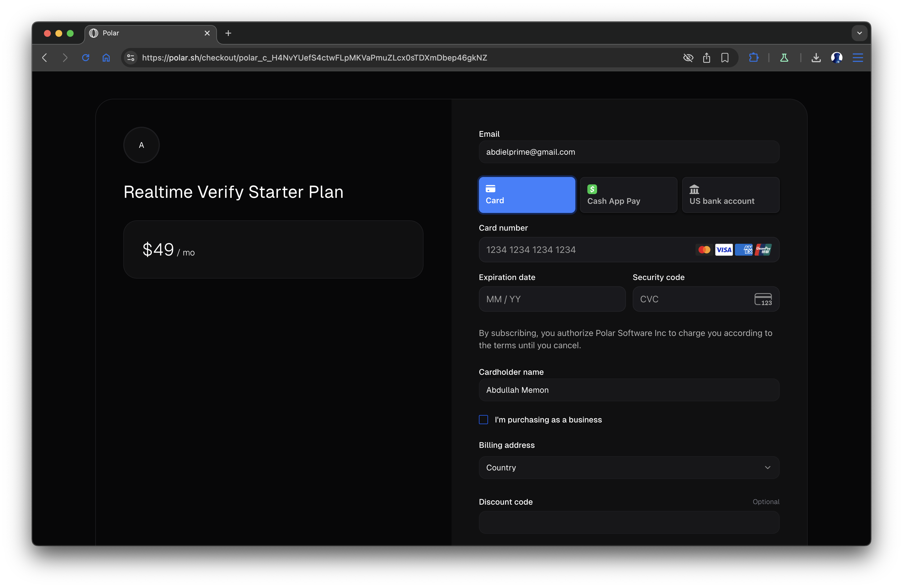This screenshot has height=588, width=903.
Task: Open browser extensions from the toolbar
Action: (753, 58)
